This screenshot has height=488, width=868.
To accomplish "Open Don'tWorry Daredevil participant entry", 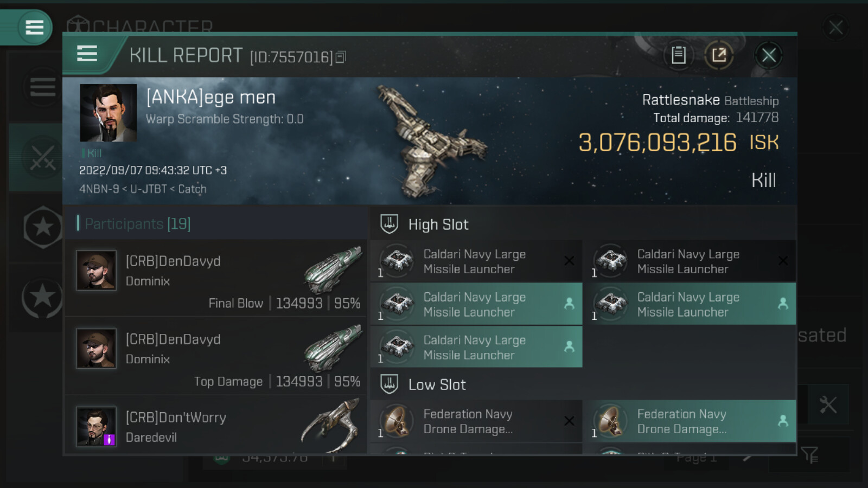I will [x=216, y=427].
